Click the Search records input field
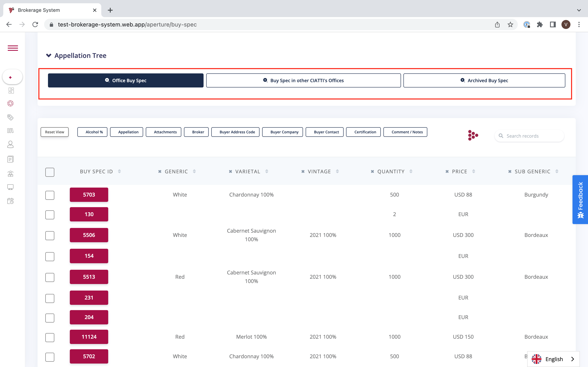Image resolution: width=588 pixels, height=367 pixels. point(532,136)
